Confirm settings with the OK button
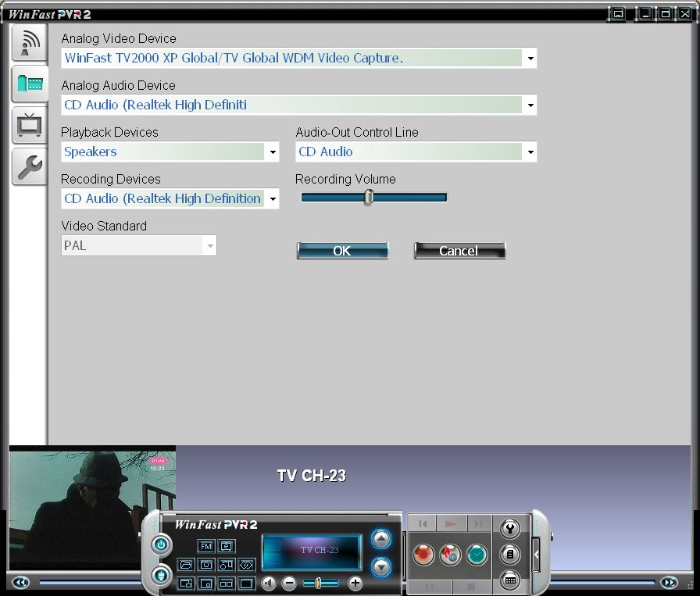The image size is (700, 596). click(x=342, y=251)
